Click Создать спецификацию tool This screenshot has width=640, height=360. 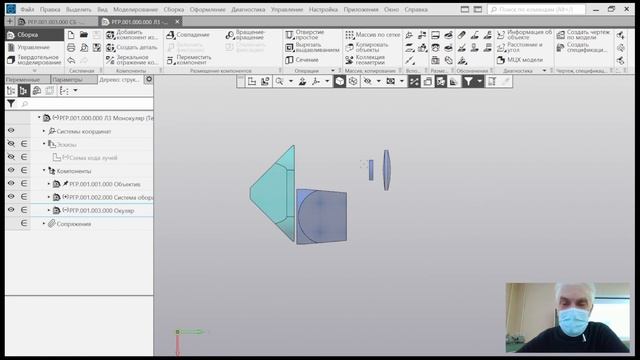582,48
